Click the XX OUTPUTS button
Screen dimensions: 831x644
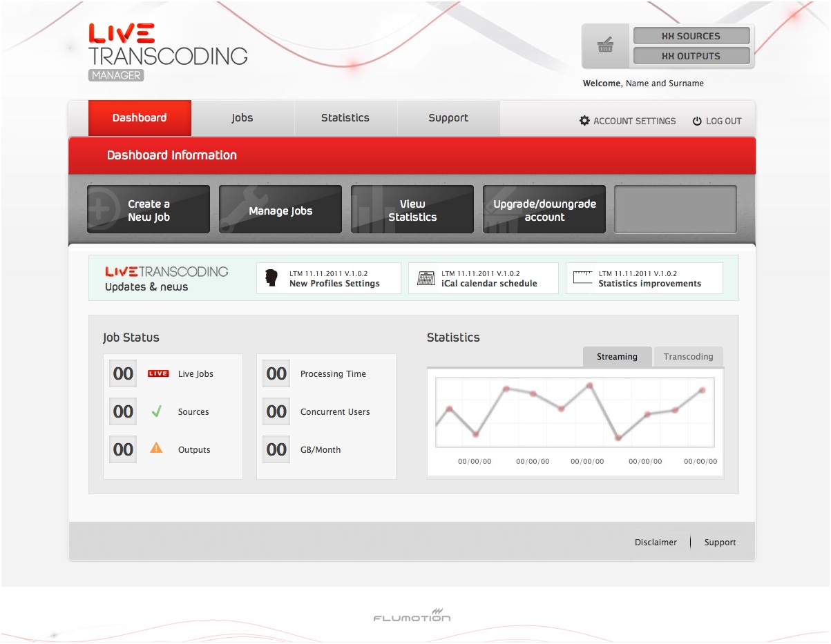691,56
